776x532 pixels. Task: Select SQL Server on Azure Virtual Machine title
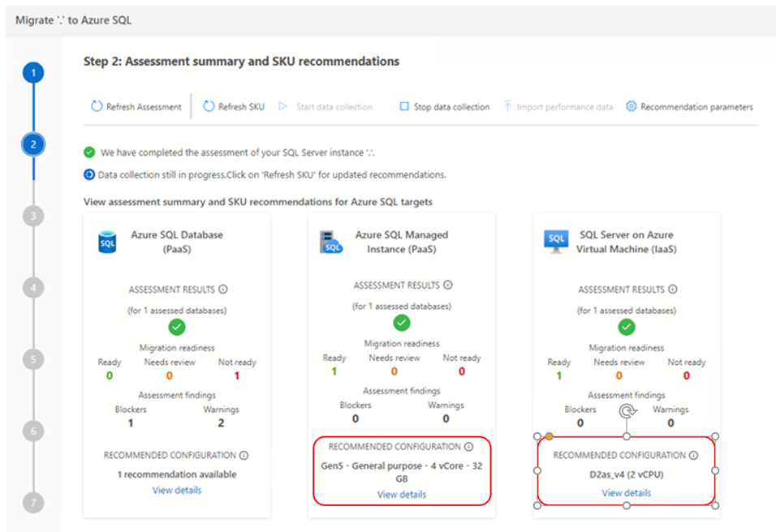627,242
